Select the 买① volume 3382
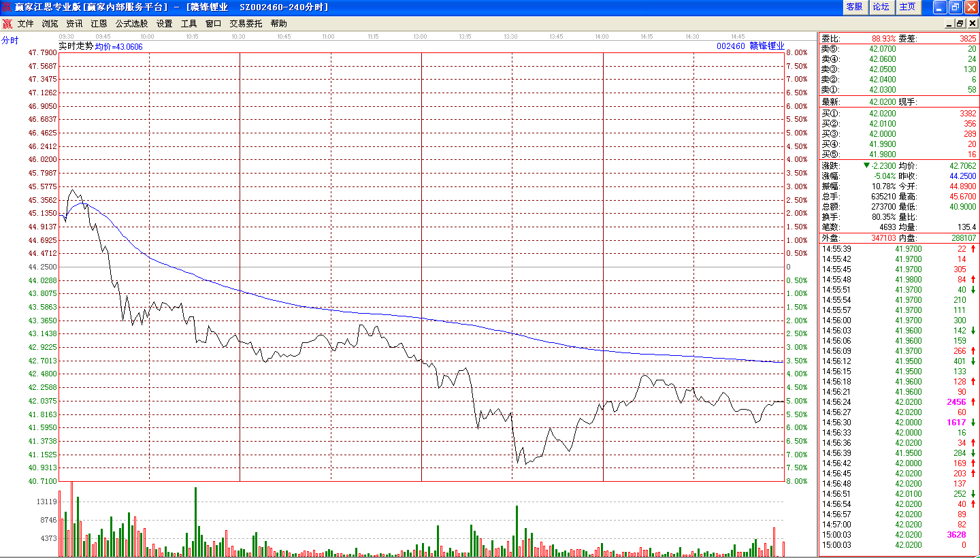 click(x=968, y=114)
